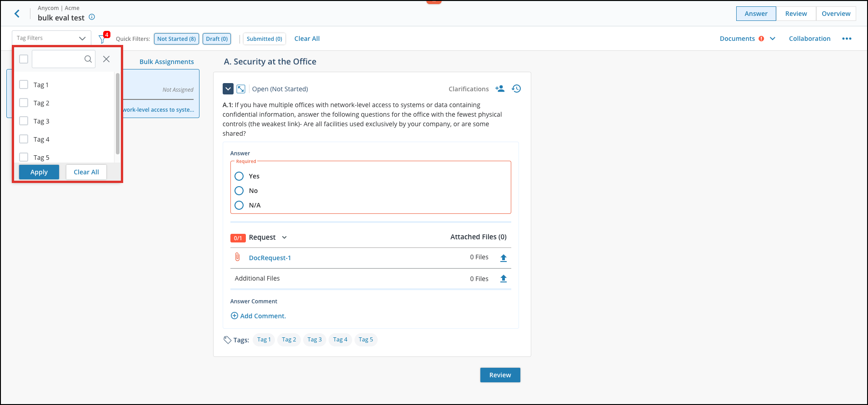Viewport: 868px width, 405px height.
Task: Expand question to full view icon
Action: pos(241,89)
